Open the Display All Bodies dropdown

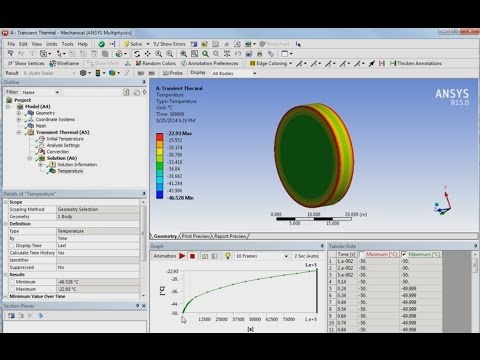coord(255,73)
